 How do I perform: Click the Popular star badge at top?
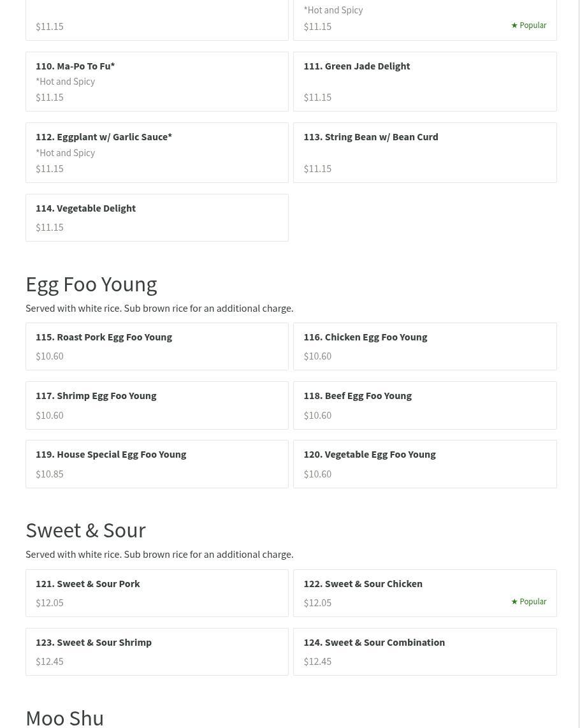point(528,25)
